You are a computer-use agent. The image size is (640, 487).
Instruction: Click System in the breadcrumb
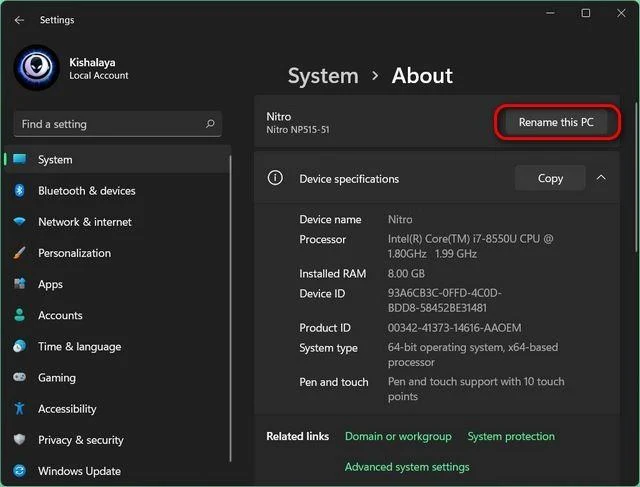tap(323, 76)
